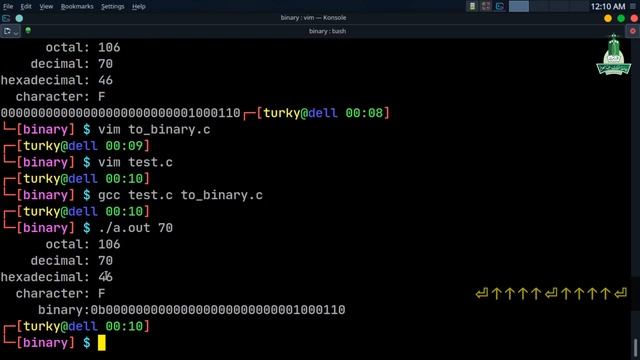
Task: Switch to the highlighted virtual desktop in pager
Action: click(x=519, y=6)
